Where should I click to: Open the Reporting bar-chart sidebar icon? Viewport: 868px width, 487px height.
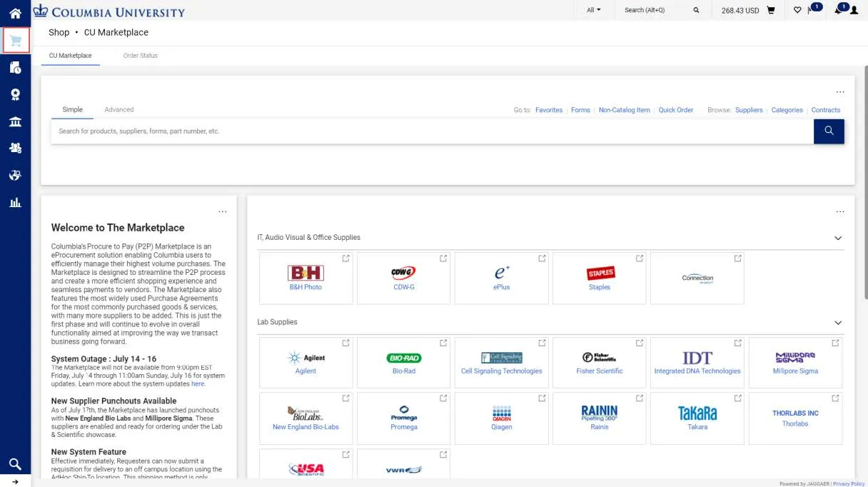tap(15, 203)
